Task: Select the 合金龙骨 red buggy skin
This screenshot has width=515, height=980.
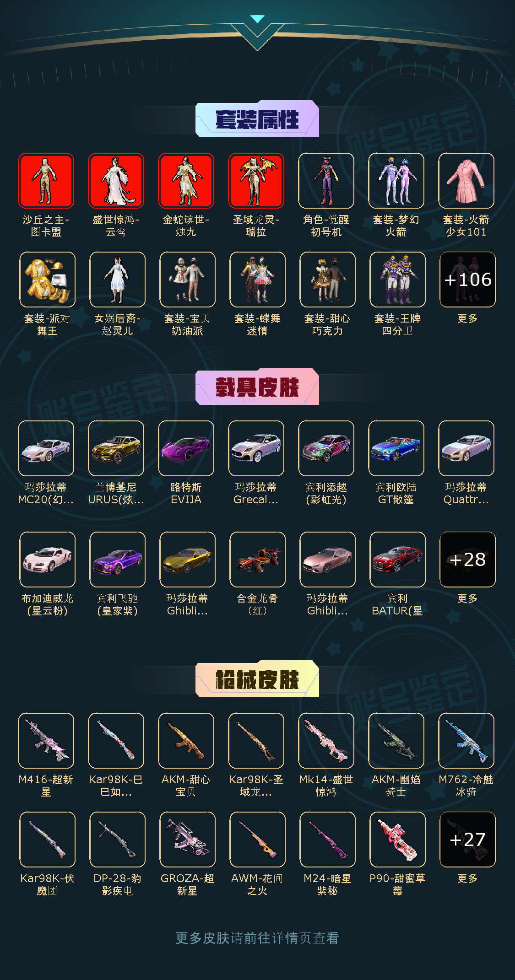Action: point(257,560)
